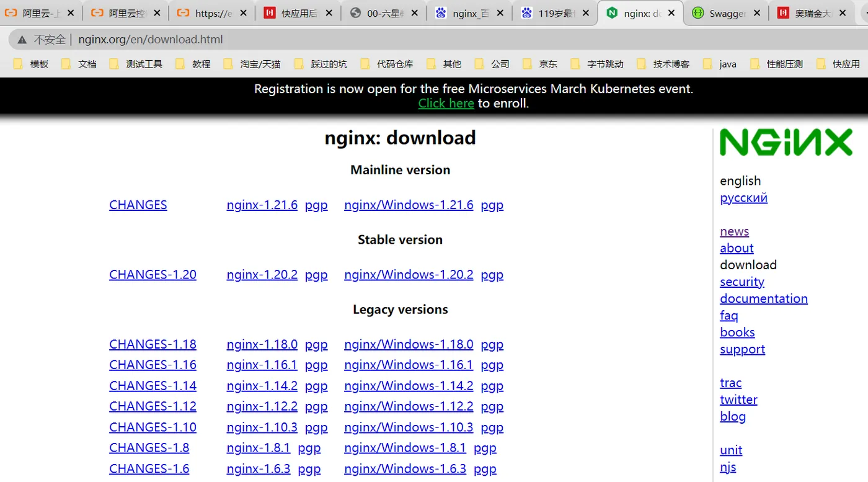
Task: Open the 其他 bookmark folder
Action: click(444, 64)
